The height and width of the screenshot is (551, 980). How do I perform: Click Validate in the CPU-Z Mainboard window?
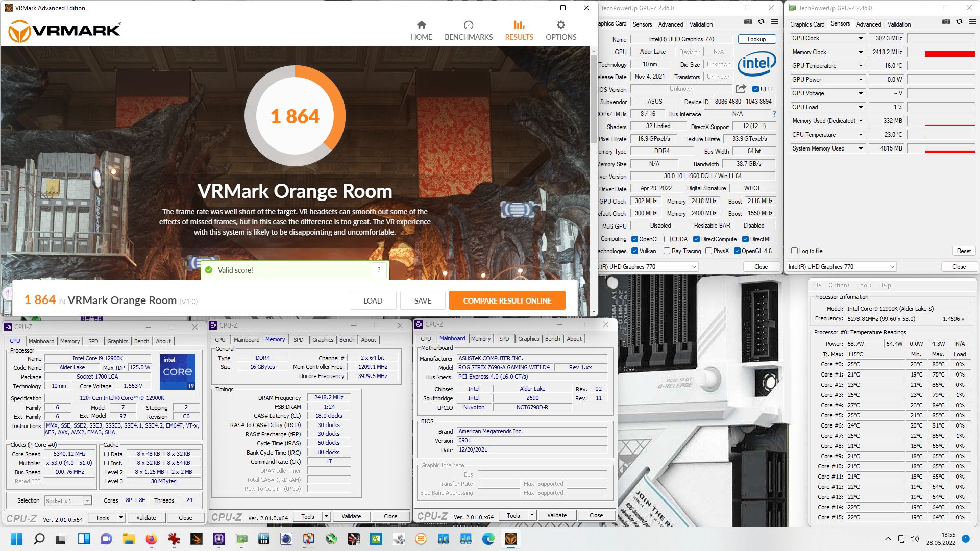[x=556, y=515]
